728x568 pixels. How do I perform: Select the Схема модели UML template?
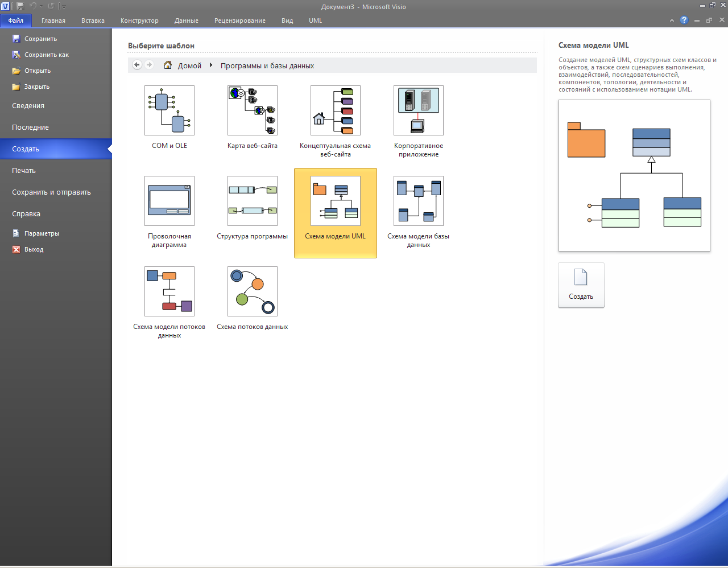pos(336,213)
